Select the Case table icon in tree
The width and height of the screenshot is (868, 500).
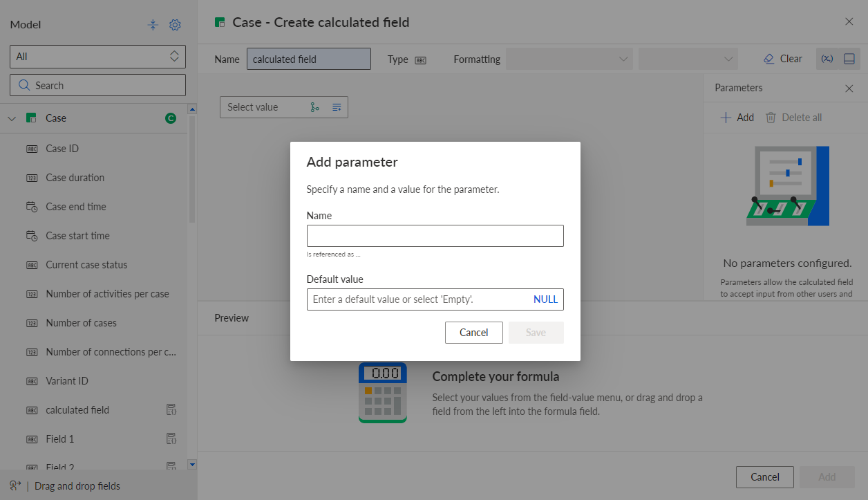[x=31, y=118]
